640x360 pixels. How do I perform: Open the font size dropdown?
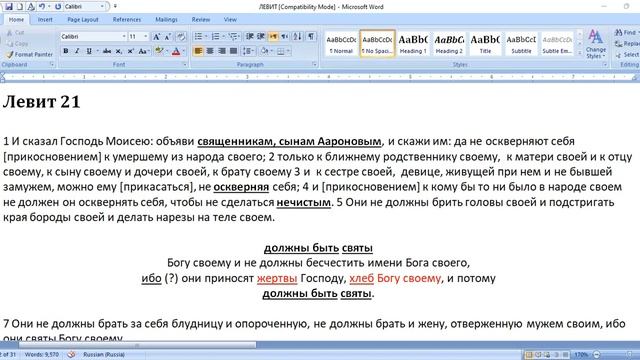(x=146, y=37)
